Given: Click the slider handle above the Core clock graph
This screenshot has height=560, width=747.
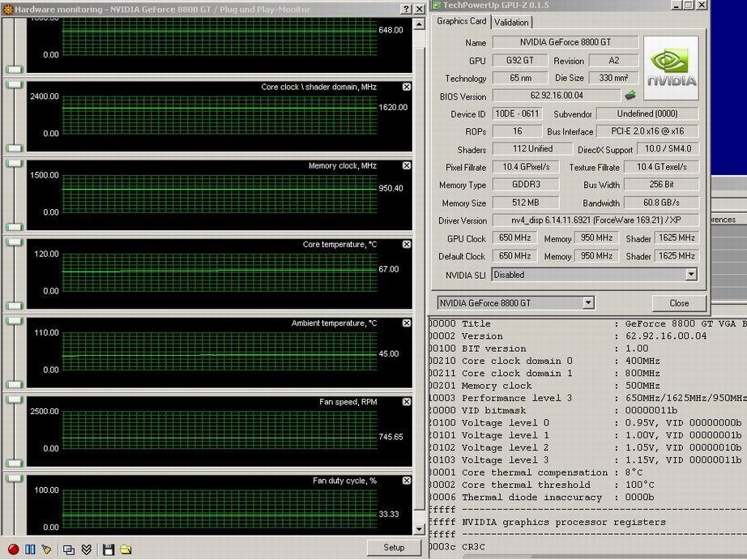Looking at the screenshot, I should (15, 85).
